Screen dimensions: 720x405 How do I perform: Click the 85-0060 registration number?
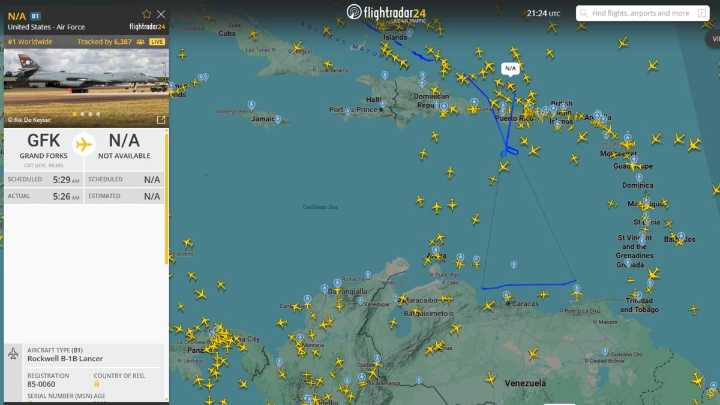point(41,384)
